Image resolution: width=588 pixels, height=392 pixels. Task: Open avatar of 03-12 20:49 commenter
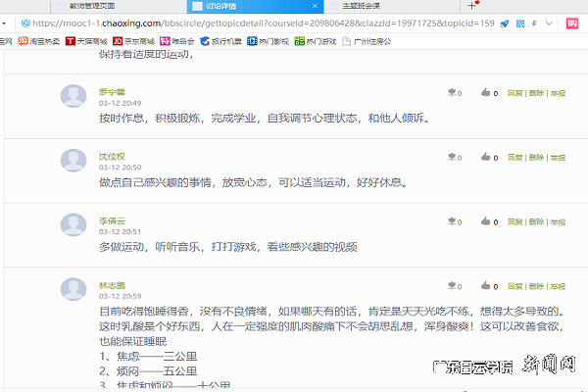[73, 96]
